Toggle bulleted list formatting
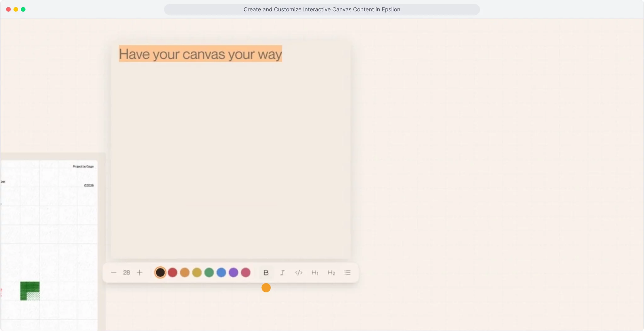Screen dimensions: 644x331 coord(347,273)
